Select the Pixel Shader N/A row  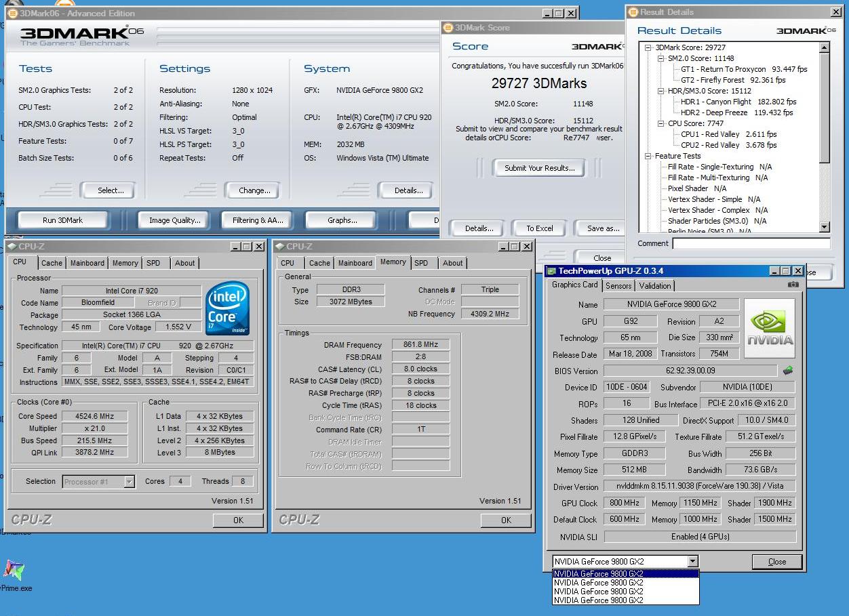pyautogui.click(x=696, y=188)
